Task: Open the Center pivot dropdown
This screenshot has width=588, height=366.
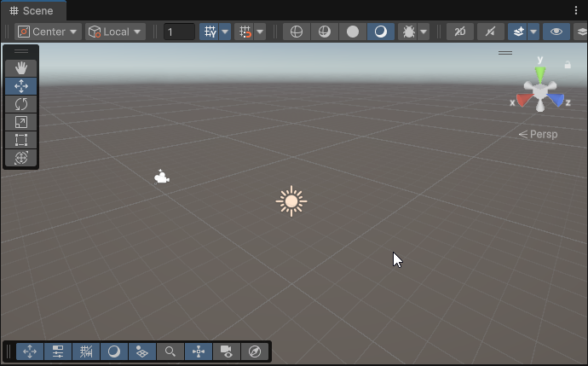Action: 48,32
